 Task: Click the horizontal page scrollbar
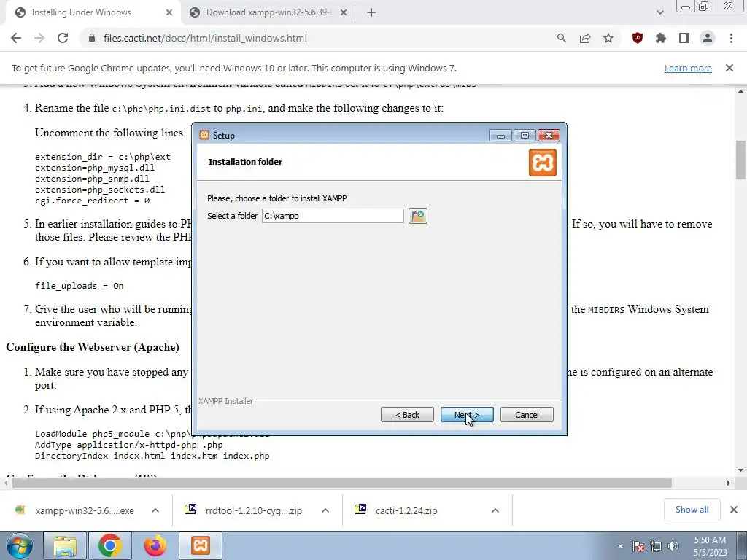341,483
